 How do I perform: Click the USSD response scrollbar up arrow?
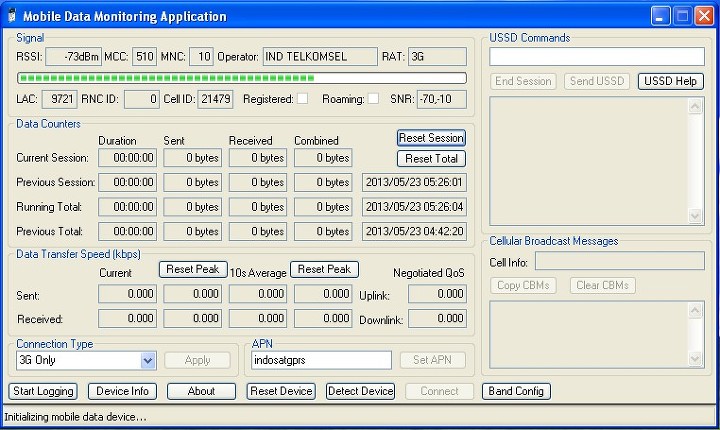[x=695, y=107]
